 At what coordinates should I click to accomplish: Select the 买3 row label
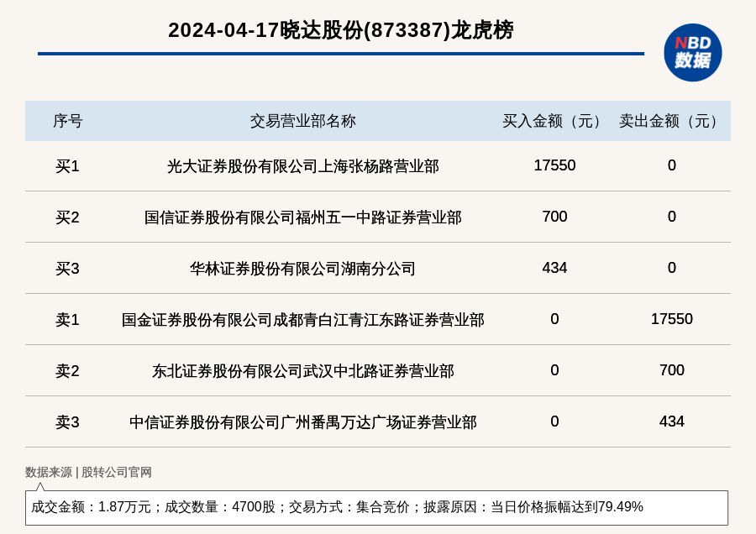click(67, 269)
